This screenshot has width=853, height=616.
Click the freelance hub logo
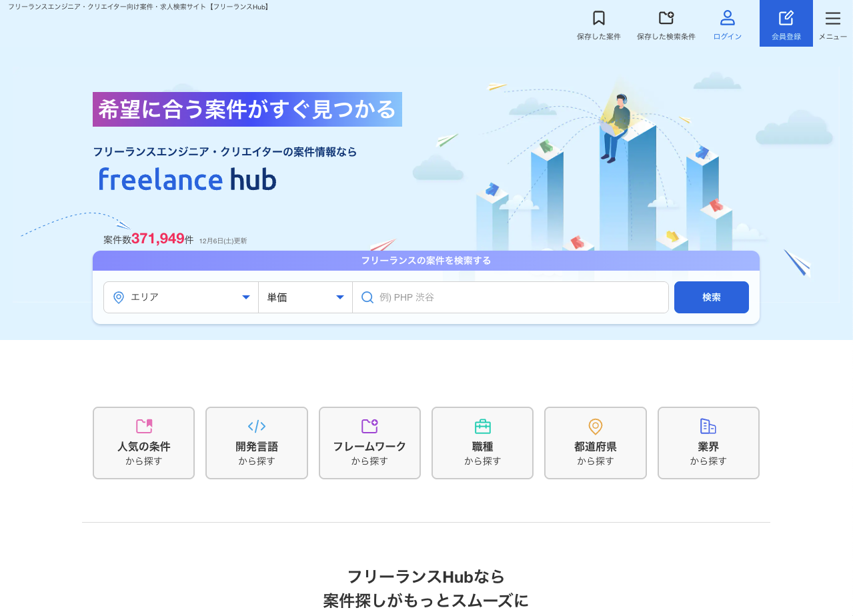coord(187,179)
